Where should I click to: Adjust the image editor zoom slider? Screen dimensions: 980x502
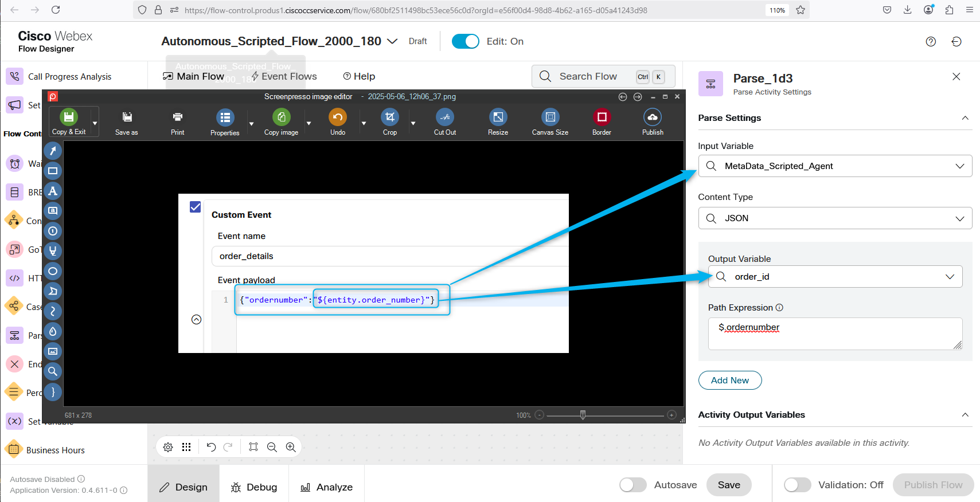pyautogui.click(x=583, y=415)
